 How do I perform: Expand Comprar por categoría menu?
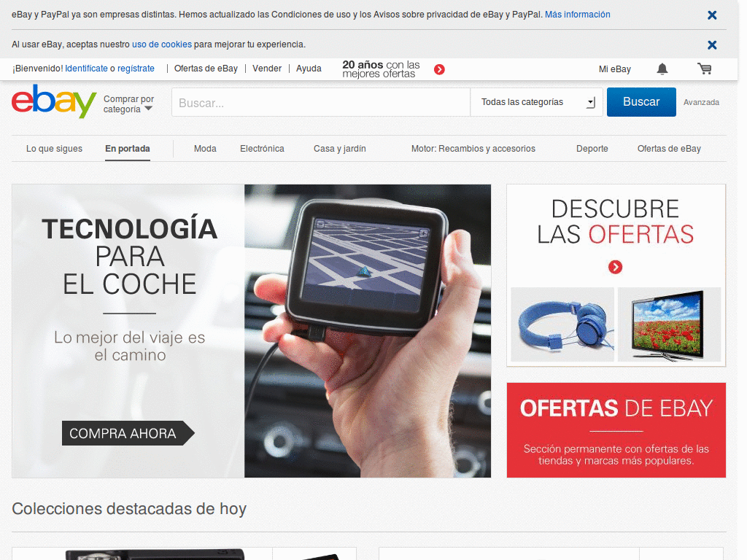[128, 104]
